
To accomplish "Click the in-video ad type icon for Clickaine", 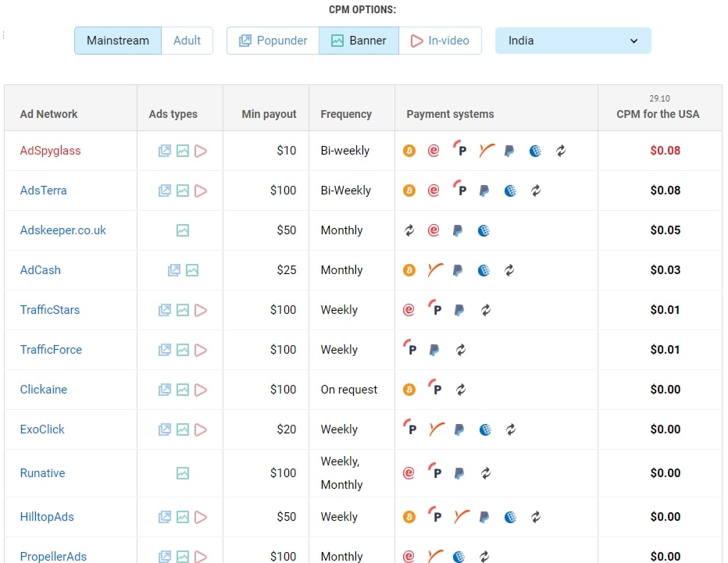I will point(201,390).
